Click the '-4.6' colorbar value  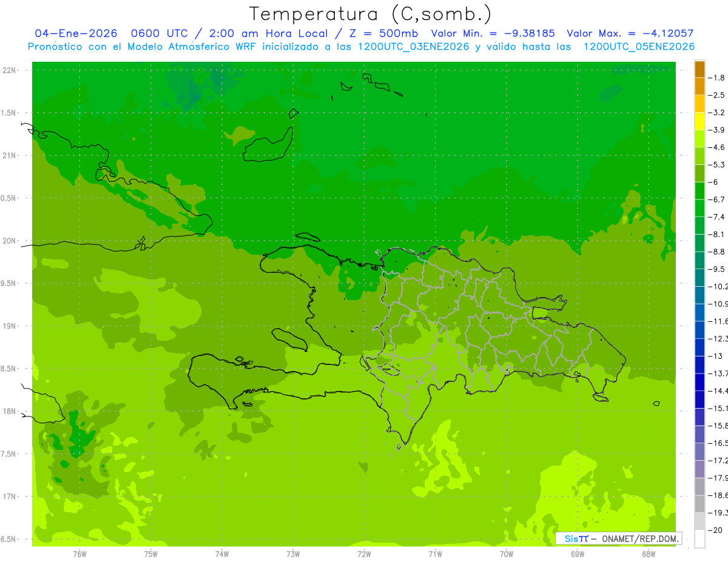coord(716,147)
